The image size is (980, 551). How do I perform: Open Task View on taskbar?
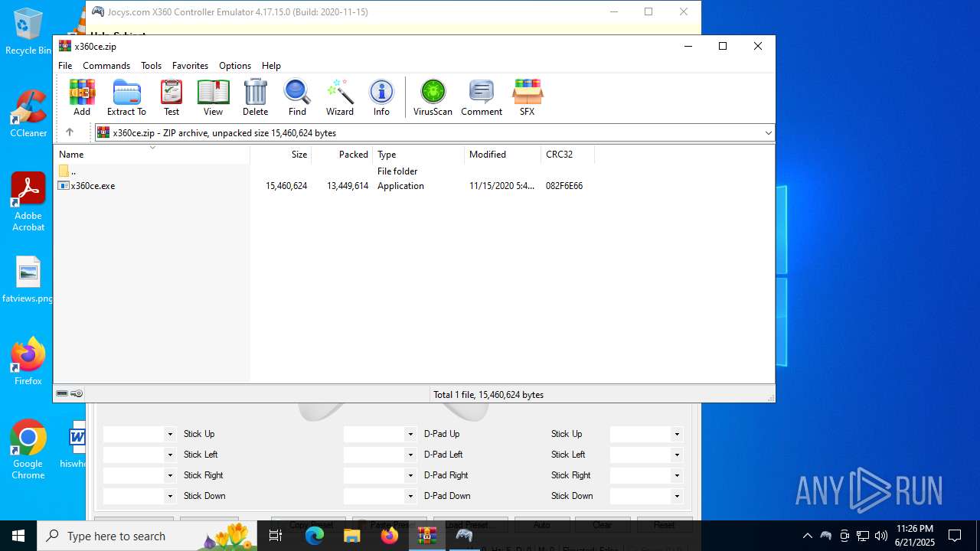276,536
